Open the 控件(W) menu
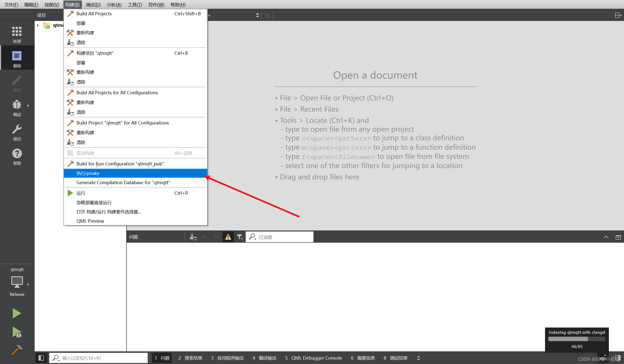 (x=156, y=5)
